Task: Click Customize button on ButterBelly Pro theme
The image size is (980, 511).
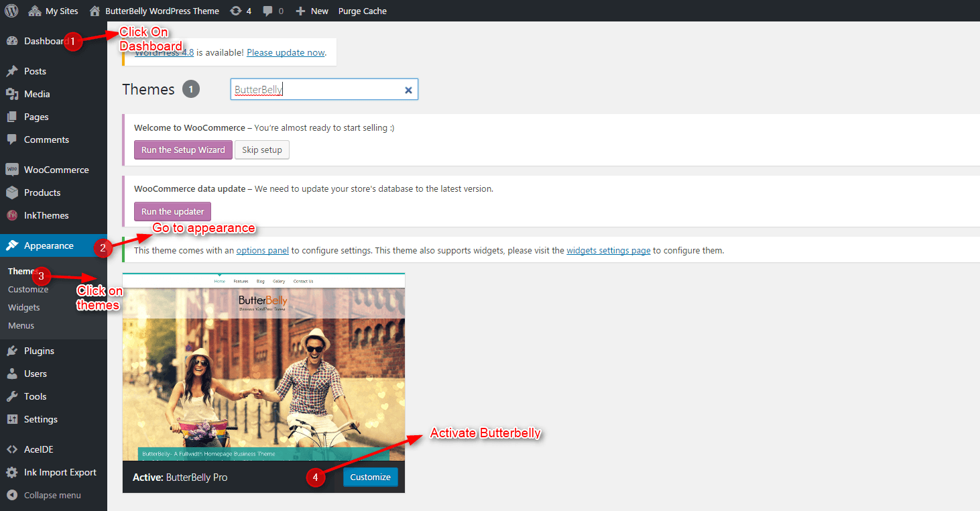Action: [x=371, y=477]
